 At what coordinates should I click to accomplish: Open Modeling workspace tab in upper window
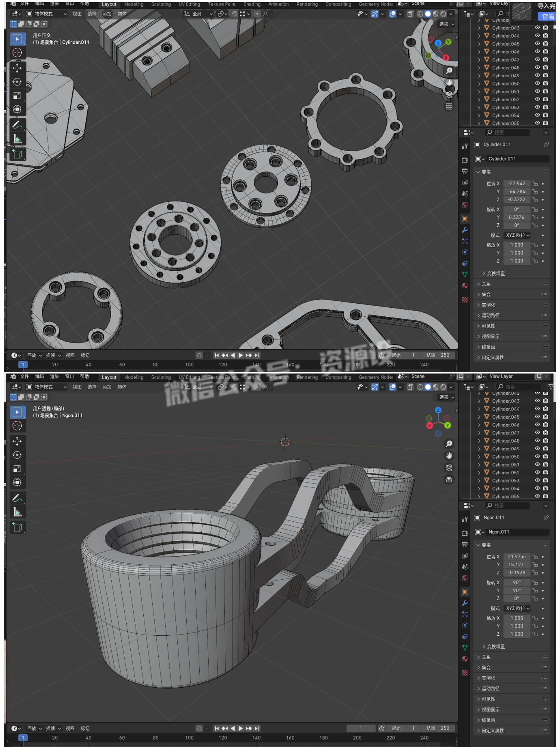pyautogui.click(x=134, y=4)
